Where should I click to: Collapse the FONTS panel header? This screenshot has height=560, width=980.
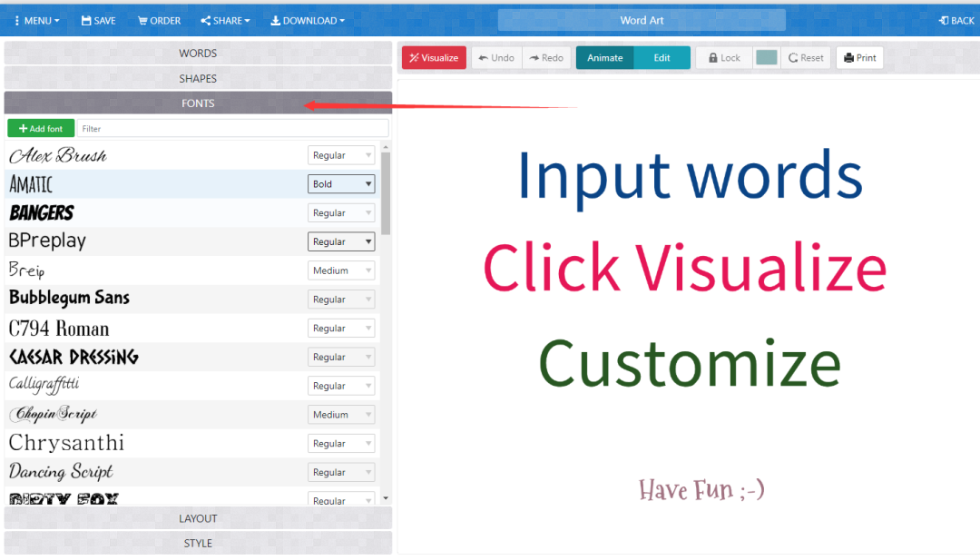click(x=198, y=103)
